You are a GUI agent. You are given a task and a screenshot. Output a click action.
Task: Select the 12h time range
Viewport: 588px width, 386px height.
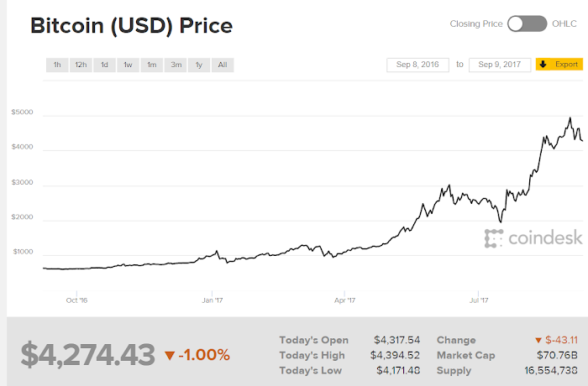[x=81, y=65]
